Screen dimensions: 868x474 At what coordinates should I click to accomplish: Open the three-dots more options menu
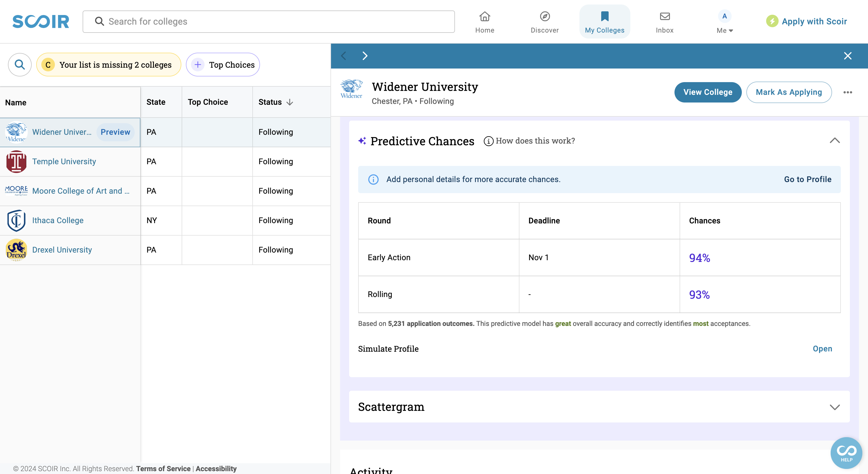tap(848, 92)
